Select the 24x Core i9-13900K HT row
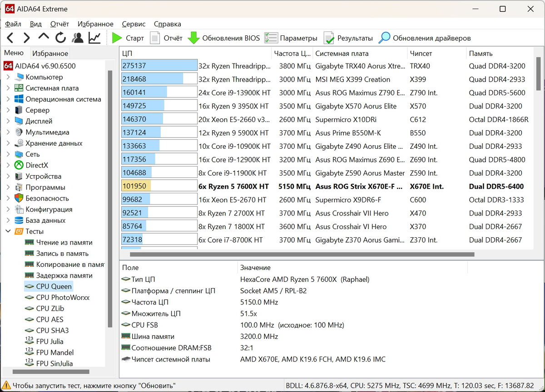Image resolution: width=545 pixels, height=392 pixels. 327,93
